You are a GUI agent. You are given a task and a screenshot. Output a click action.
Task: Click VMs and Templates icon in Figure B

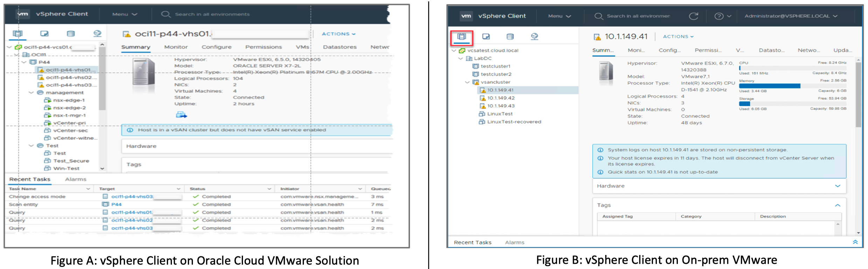(x=486, y=36)
